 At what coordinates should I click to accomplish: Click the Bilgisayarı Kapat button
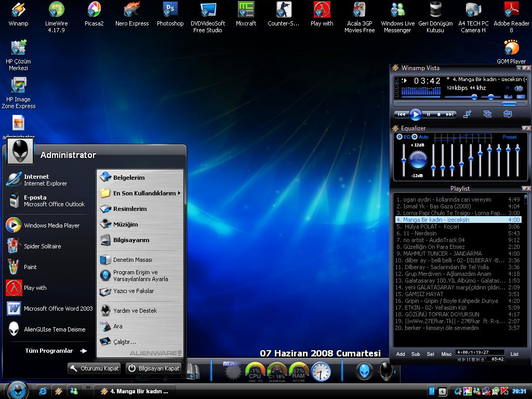pos(153,368)
